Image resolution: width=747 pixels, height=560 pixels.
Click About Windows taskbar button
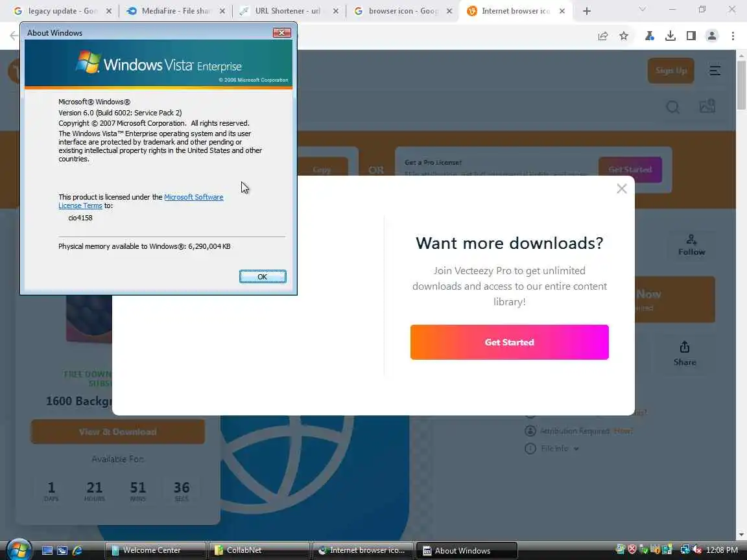pyautogui.click(x=466, y=550)
